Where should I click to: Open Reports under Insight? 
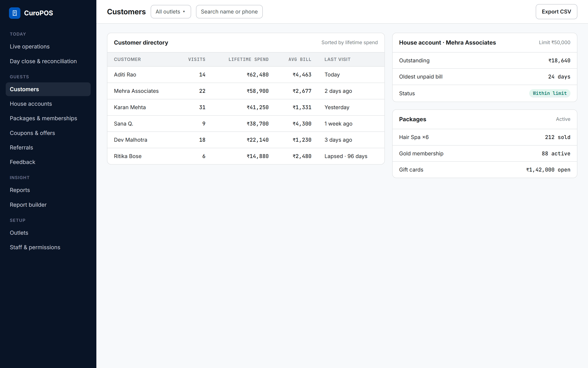click(x=48, y=190)
